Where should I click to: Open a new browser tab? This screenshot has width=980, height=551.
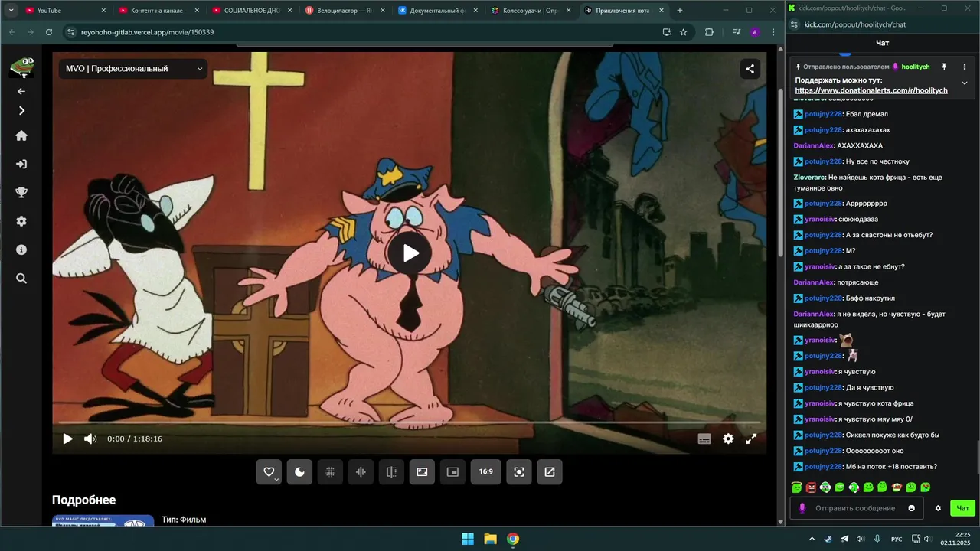point(679,11)
